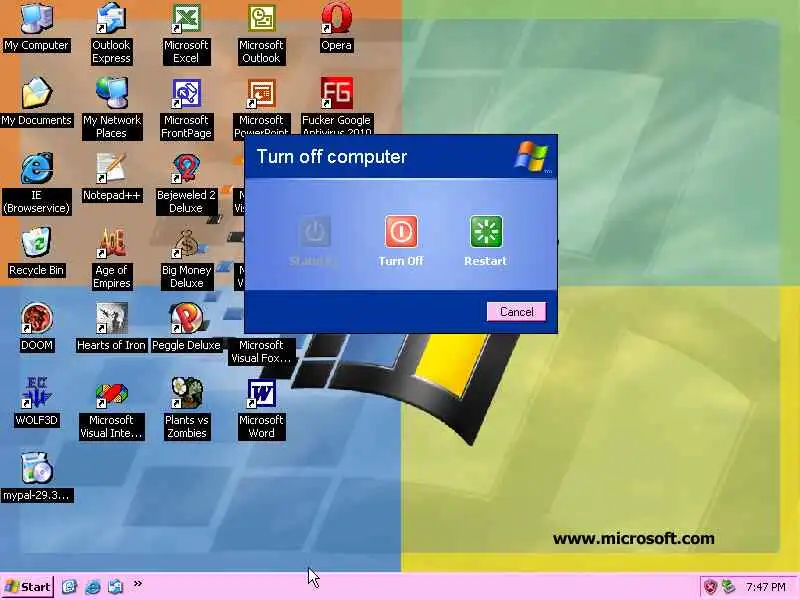Click first Quick Launch icon beside Start
Screen dimensions: 800x600
[x=69, y=587]
